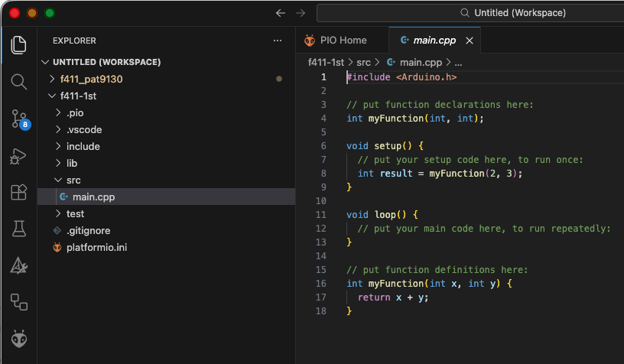
Task: Open the Search view icon
Action: pos(18,82)
